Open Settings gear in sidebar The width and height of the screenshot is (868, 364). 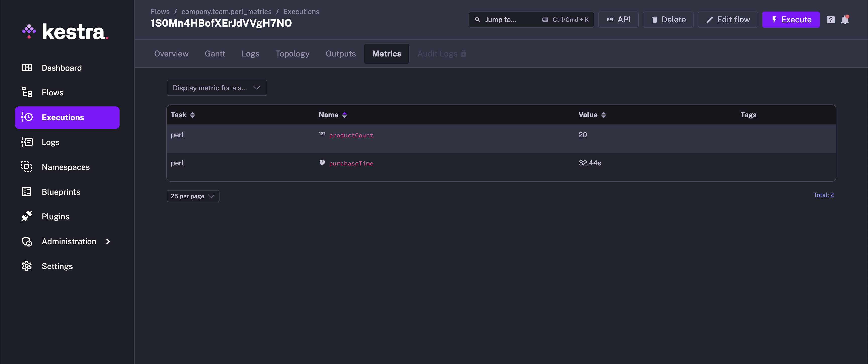[57, 266]
